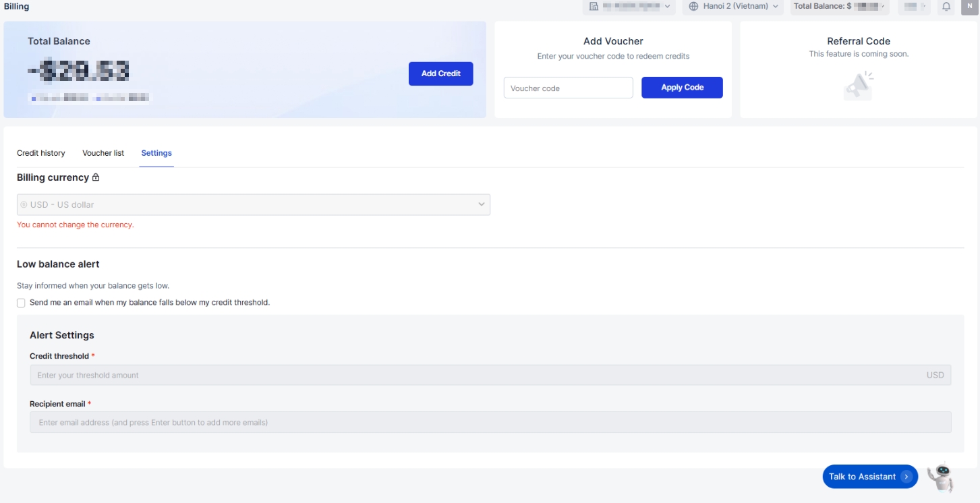This screenshot has height=503, width=980.
Task: Click the Credit threshold amount field
Action: pos(490,376)
